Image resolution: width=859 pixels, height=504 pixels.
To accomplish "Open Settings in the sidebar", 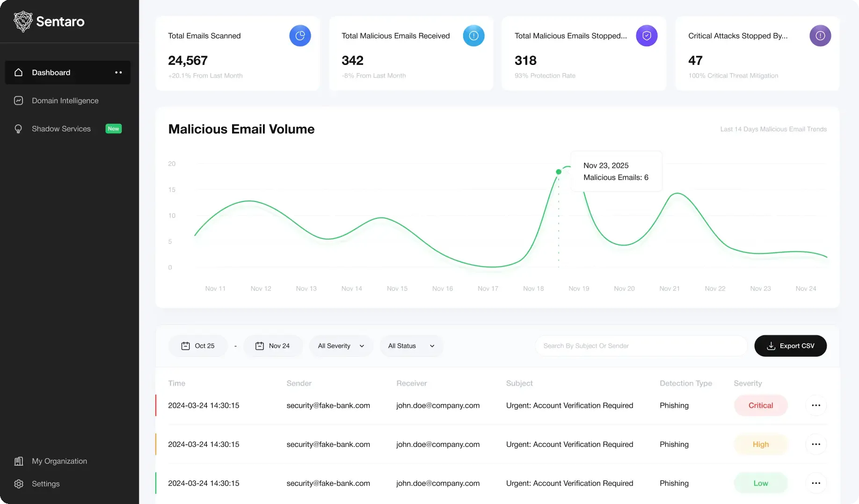I will click(46, 484).
